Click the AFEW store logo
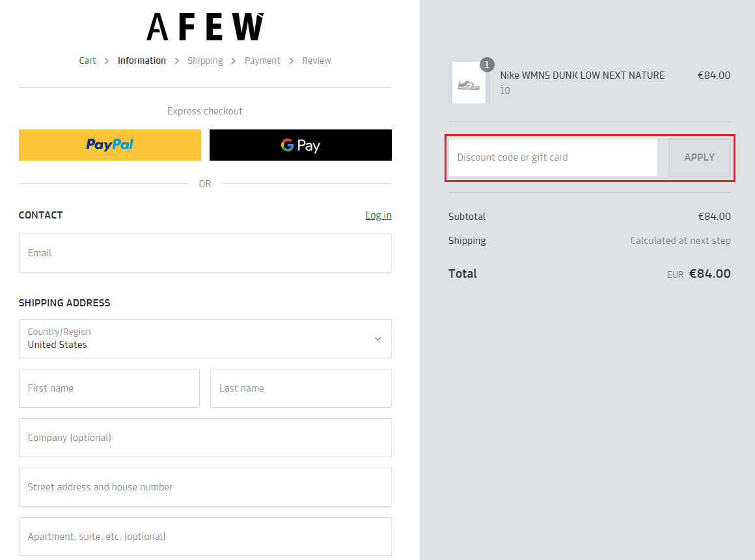The height and width of the screenshot is (560, 755). [x=205, y=27]
